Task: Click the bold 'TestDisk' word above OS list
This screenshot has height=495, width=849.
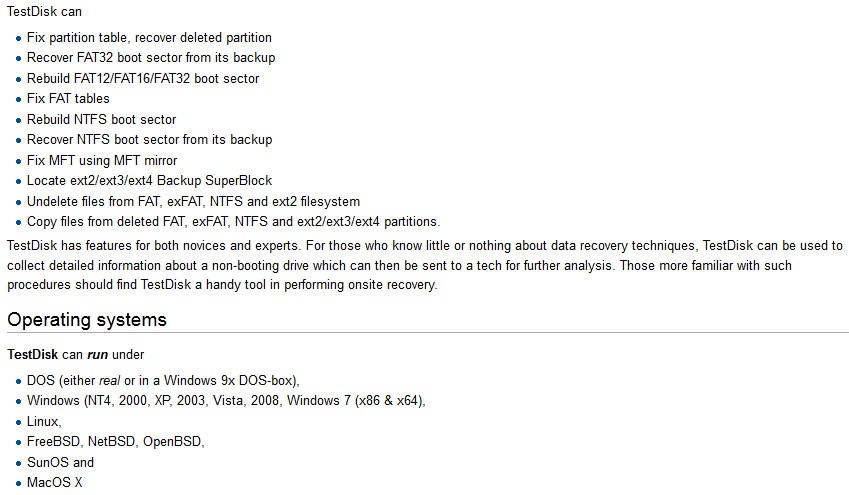Action: tap(32, 355)
